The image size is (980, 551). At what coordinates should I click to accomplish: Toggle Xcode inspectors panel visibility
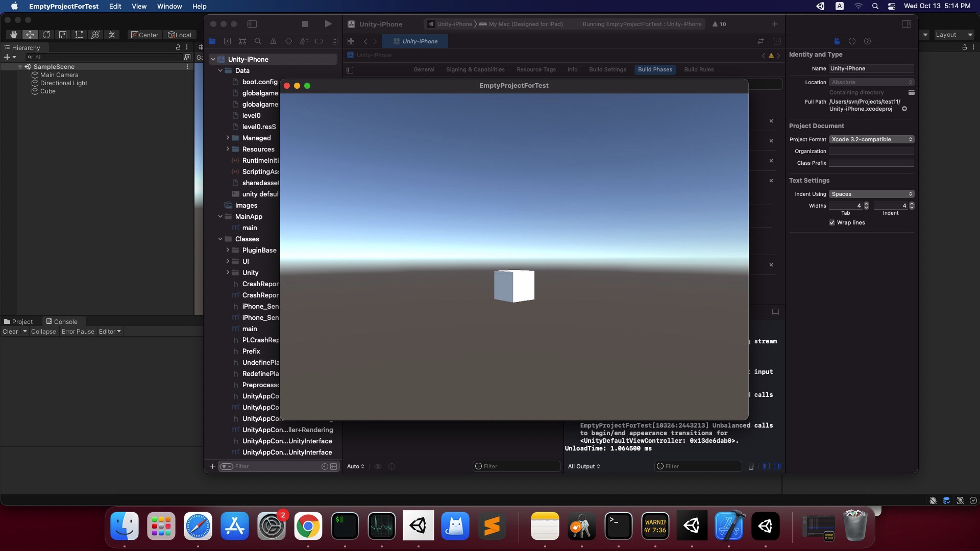tap(906, 24)
